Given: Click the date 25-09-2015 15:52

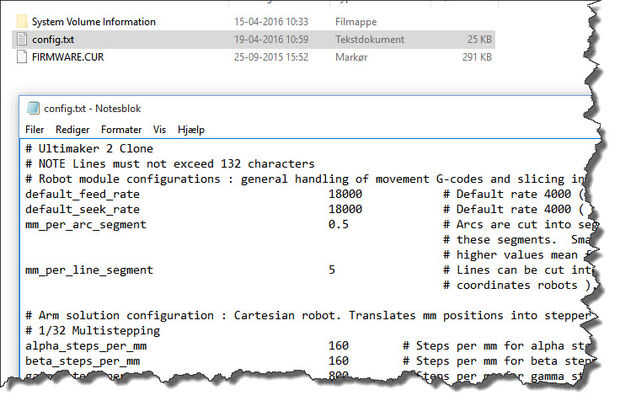Looking at the screenshot, I should 271,57.
